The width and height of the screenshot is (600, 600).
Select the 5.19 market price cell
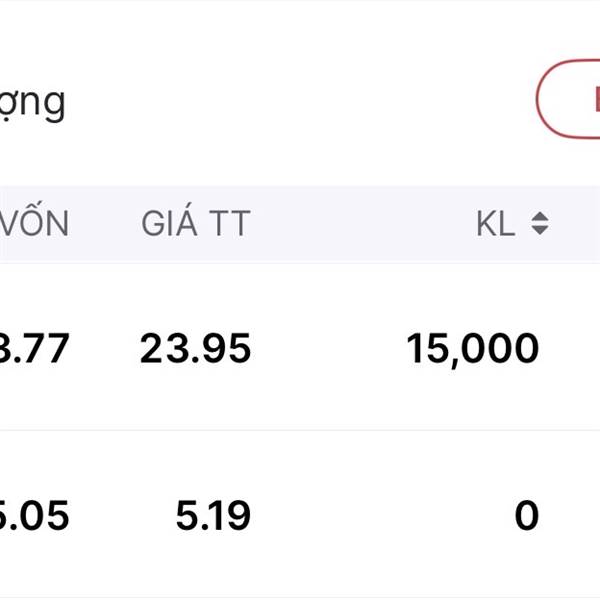click(x=212, y=516)
